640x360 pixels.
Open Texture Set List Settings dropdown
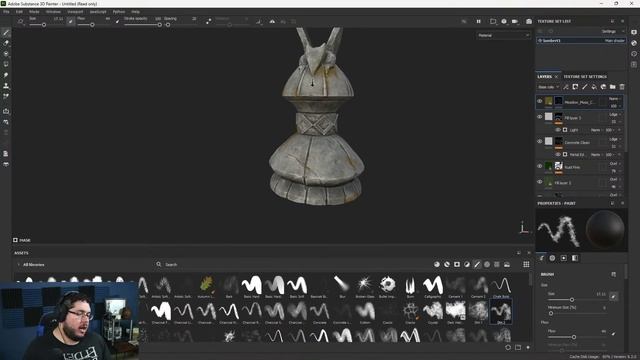coord(612,31)
